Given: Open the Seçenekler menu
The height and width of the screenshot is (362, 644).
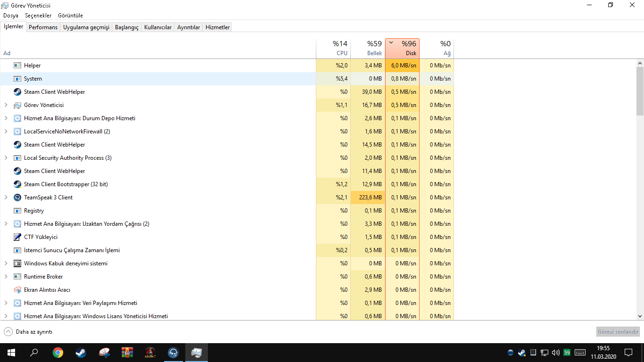Looking at the screenshot, I should coord(38,16).
